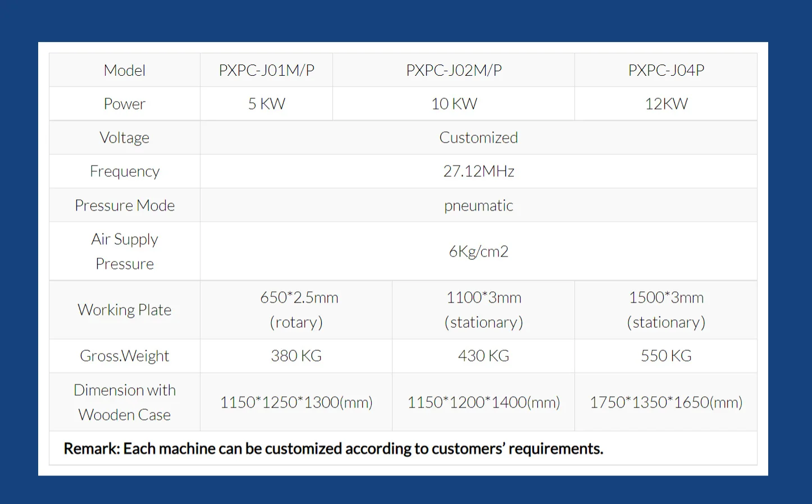Viewport: 812px width, 504px height.
Task: Click the 5 KW power value
Action: pyautogui.click(x=267, y=104)
